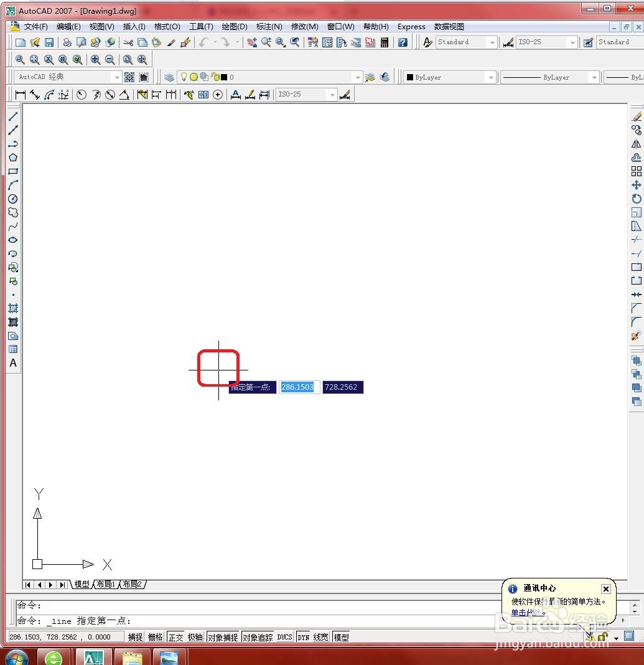Click the Move tool in modify toolbar
Image resolution: width=644 pixels, height=665 pixels.
(637, 185)
